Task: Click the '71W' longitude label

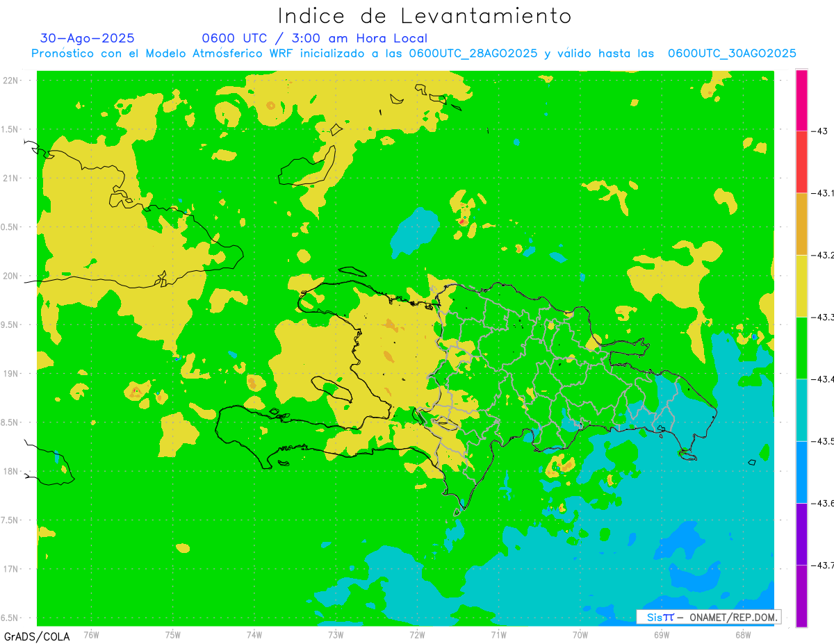Action: point(498,634)
